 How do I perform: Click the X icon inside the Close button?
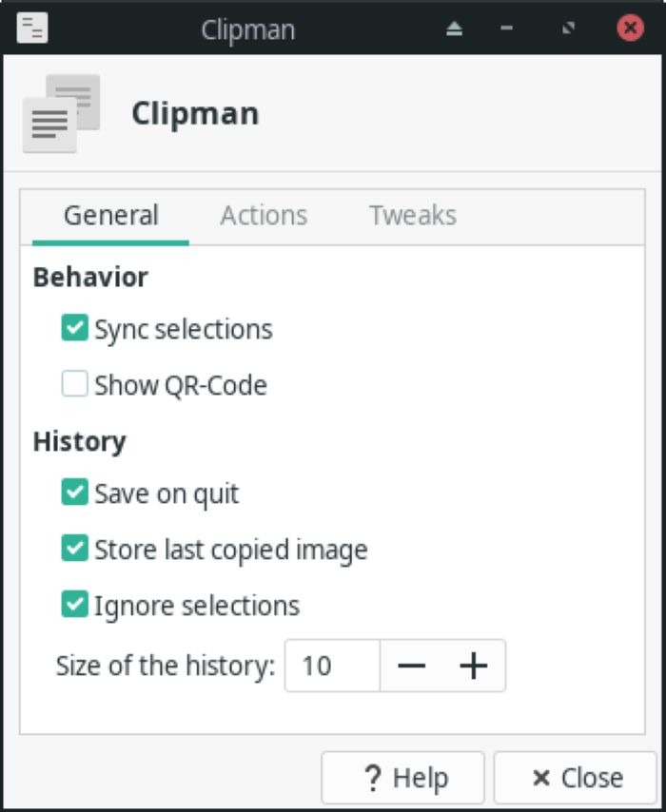pyautogui.click(x=539, y=778)
